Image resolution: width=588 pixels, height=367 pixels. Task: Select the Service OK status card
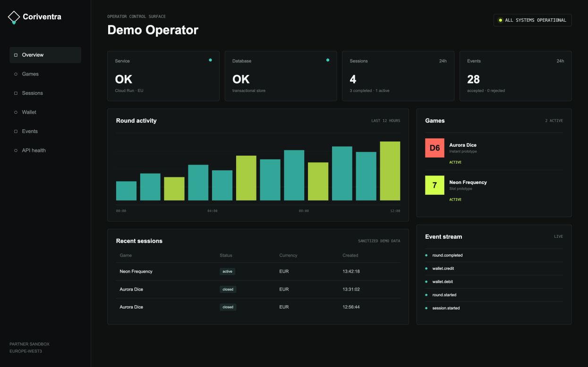pos(163,76)
